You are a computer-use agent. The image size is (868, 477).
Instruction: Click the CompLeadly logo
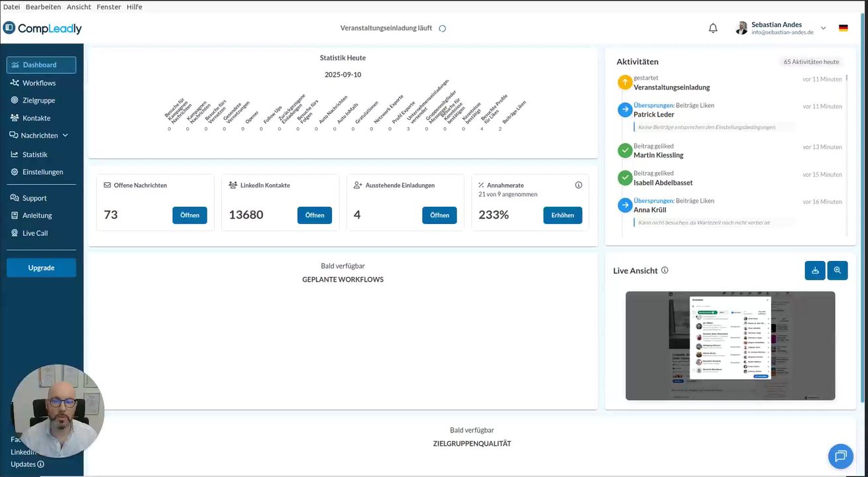coord(42,28)
